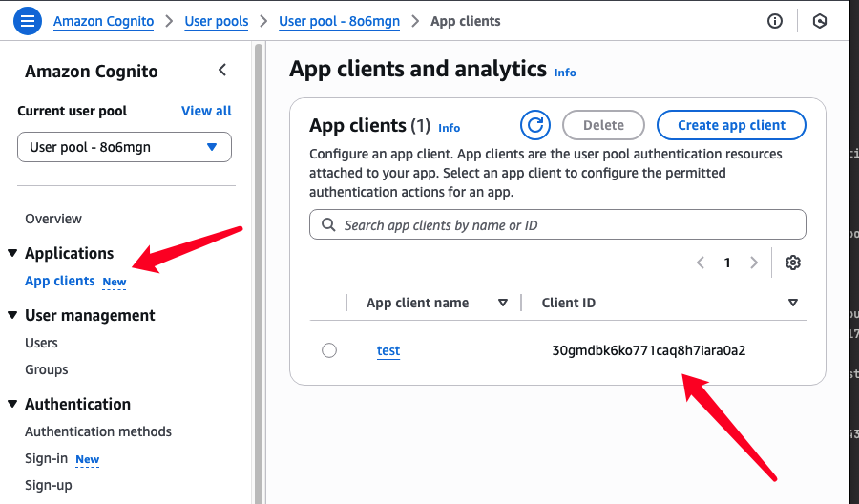Refresh the app clients list
Viewport: 859px width, 504px height.
click(535, 125)
